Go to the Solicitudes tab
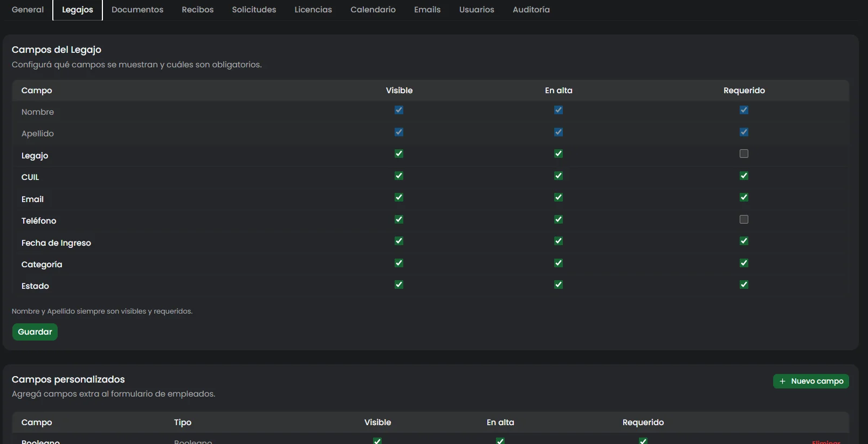This screenshot has height=444, width=868. tap(254, 10)
